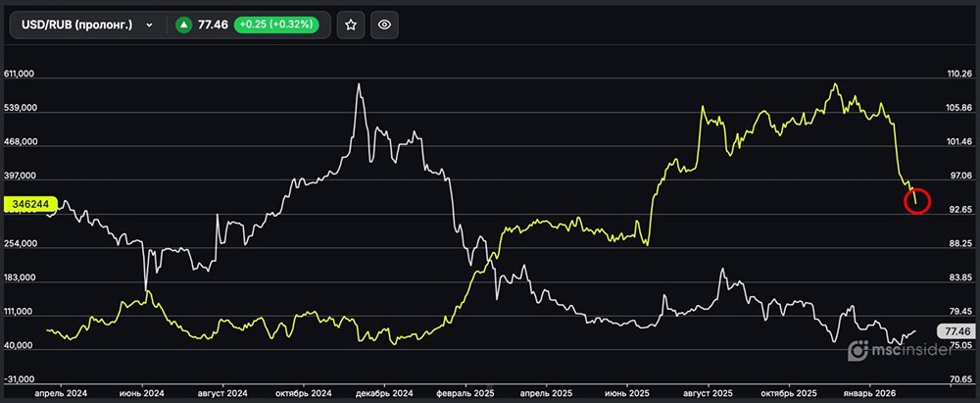Click the 101.46 right axis label

pos(959,142)
